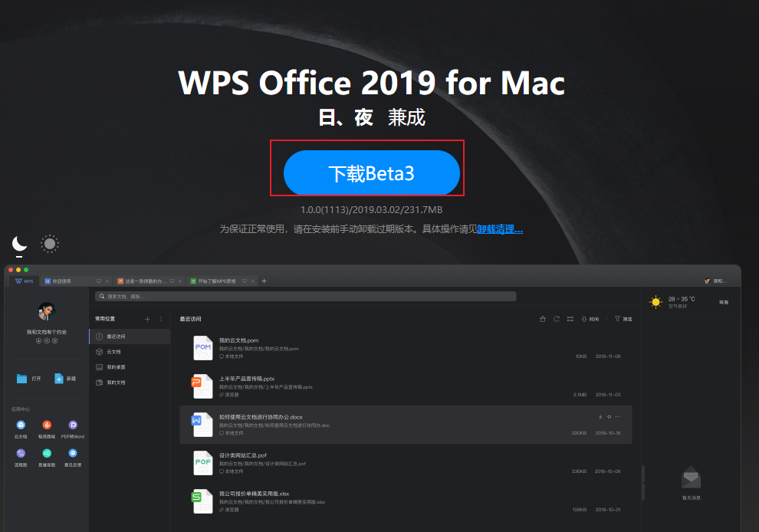Open the display menu on 欢迎使用 tab

click(x=99, y=281)
